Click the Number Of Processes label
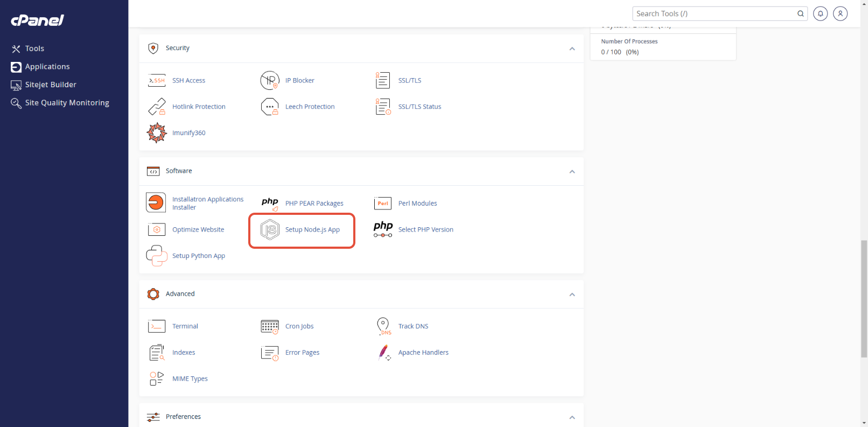This screenshot has height=427, width=868. tap(629, 41)
